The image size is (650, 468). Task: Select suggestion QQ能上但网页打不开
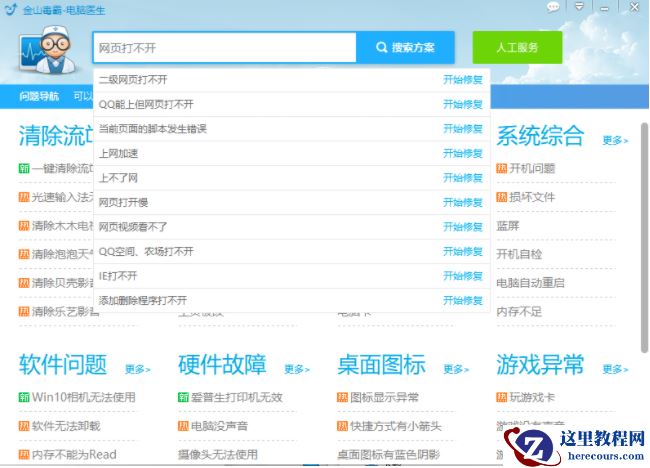pos(146,104)
